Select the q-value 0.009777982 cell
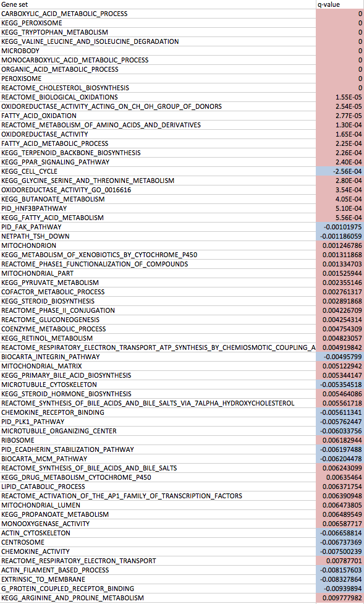Screen dimensions: 364x604 coord(340,598)
